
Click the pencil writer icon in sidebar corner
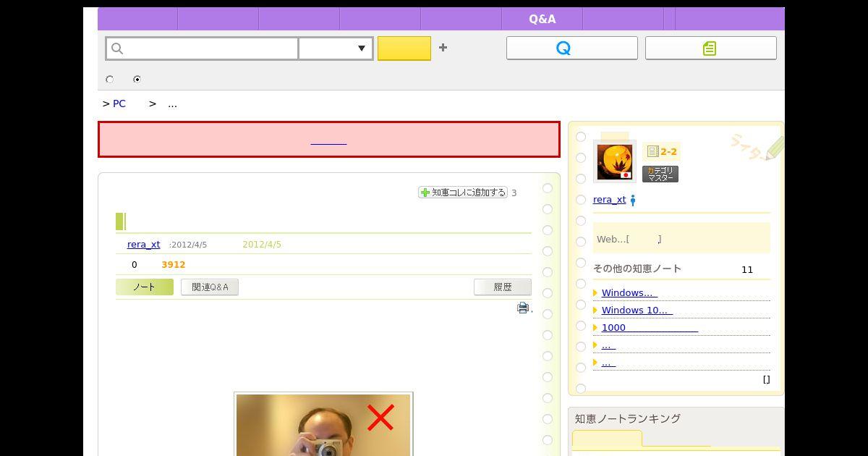click(x=774, y=148)
